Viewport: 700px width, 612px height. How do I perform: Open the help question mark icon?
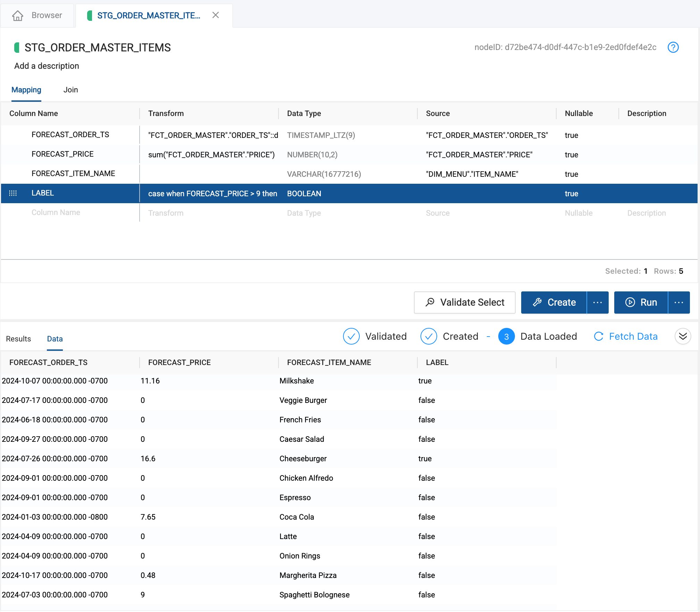[x=673, y=47]
